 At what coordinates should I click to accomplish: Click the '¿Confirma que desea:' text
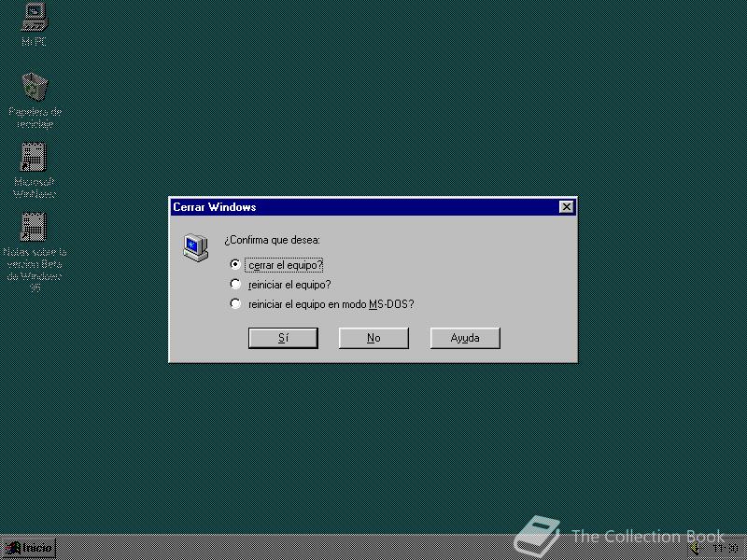272,240
